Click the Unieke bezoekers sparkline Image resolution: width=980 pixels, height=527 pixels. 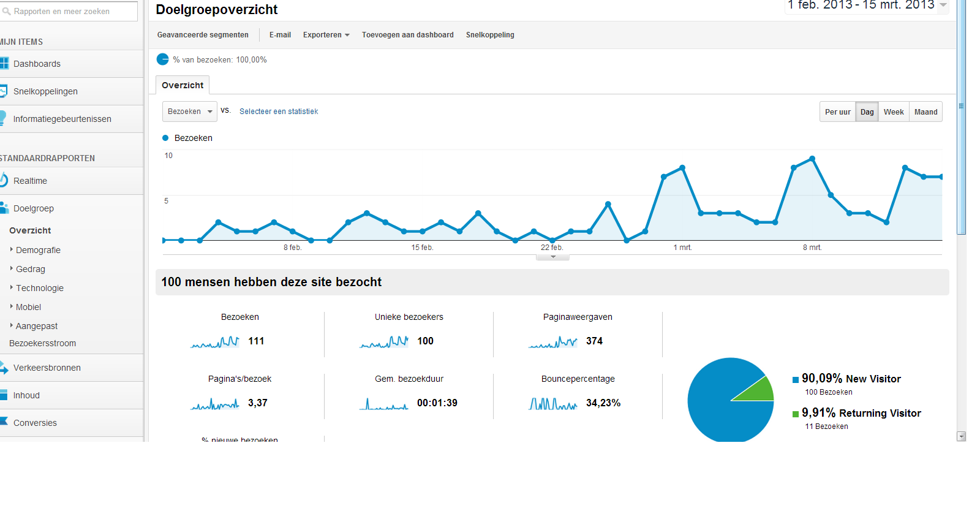pos(384,342)
